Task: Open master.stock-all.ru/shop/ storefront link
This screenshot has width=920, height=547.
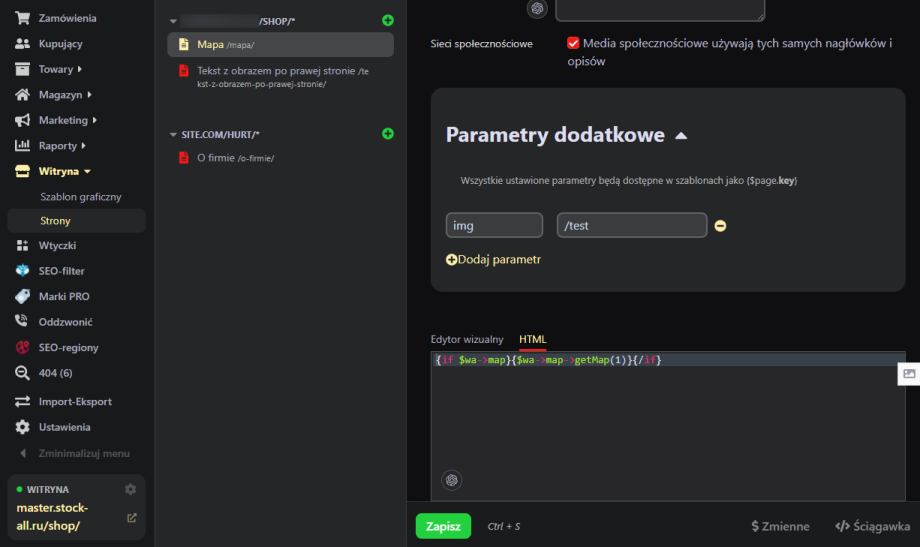Action: 52,516
